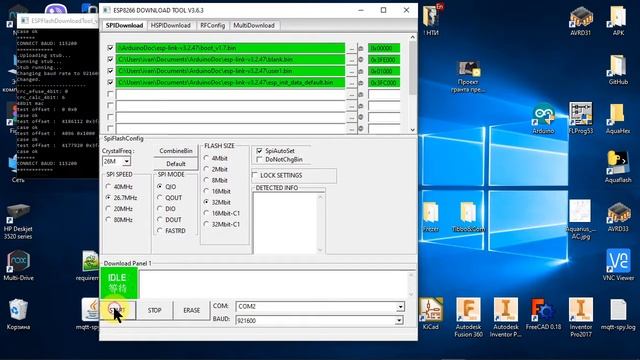This screenshot has width=640, height=360.
Task: Launch VNC Viewer
Action: (x=618, y=264)
